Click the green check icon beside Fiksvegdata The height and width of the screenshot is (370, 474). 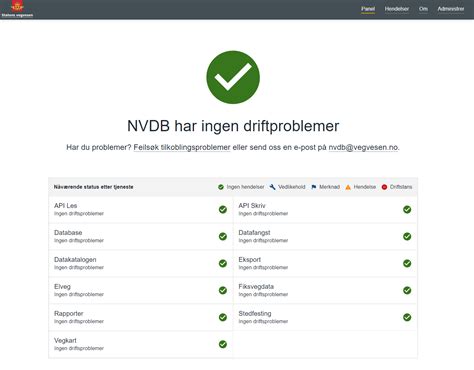[407, 290]
